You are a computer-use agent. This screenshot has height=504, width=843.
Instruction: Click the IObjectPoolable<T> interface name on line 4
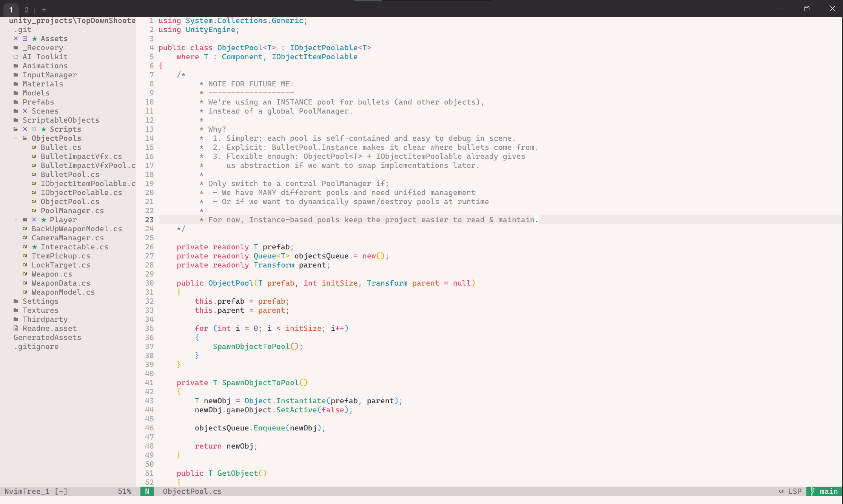tap(331, 48)
